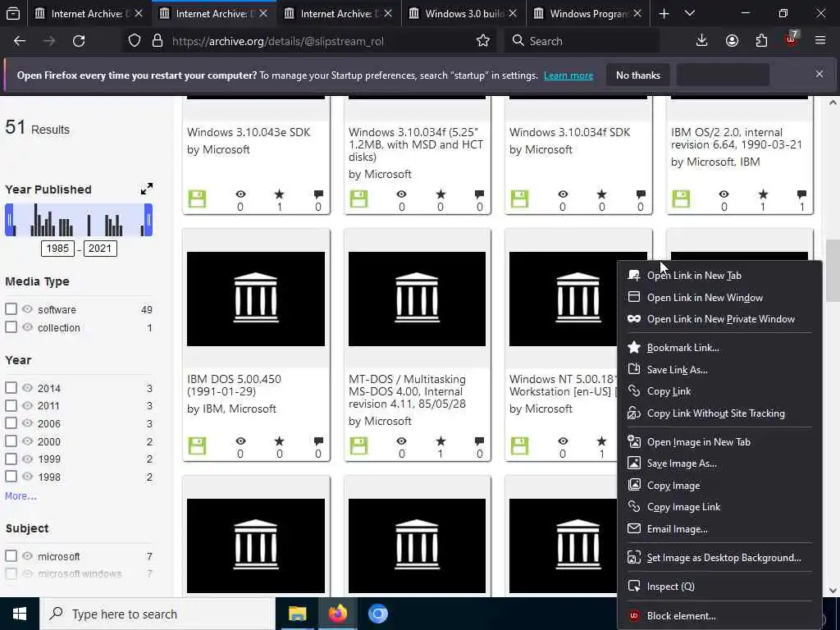Open Firefox View icon in tab bar
Image resolution: width=840 pixels, height=630 pixels.
tap(13, 13)
